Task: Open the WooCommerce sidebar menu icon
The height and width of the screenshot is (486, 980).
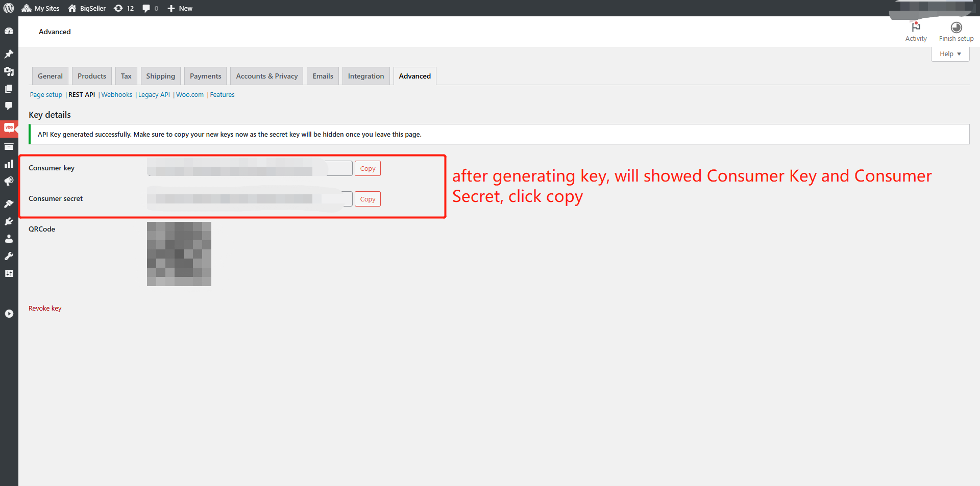Action: click(x=9, y=127)
